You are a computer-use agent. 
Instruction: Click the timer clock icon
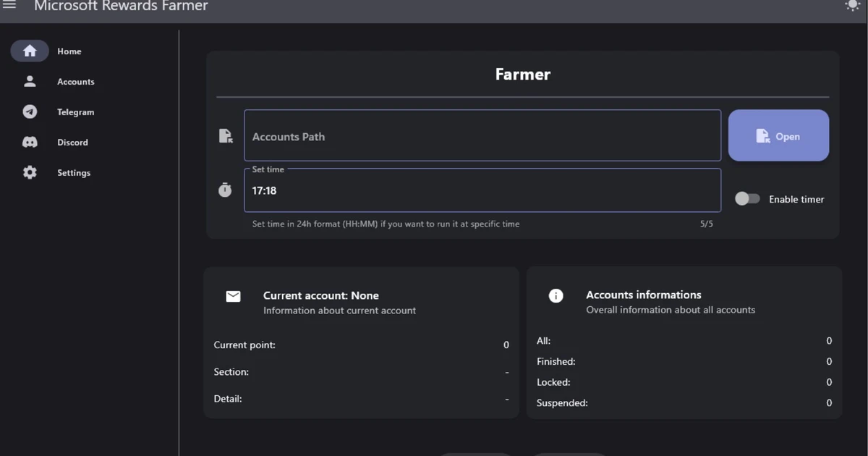tap(225, 190)
